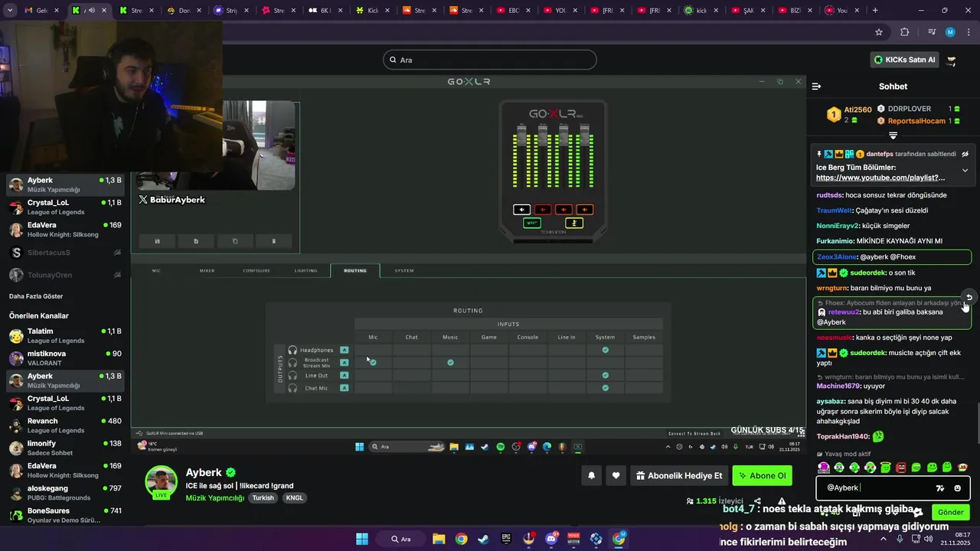
Task: Click the KNGL tag
Action: pyautogui.click(x=295, y=497)
